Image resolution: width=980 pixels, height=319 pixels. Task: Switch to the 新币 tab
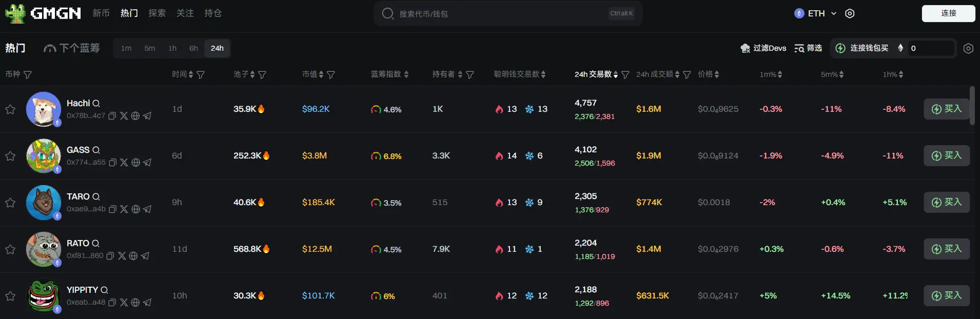pyautogui.click(x=101, y=13)
